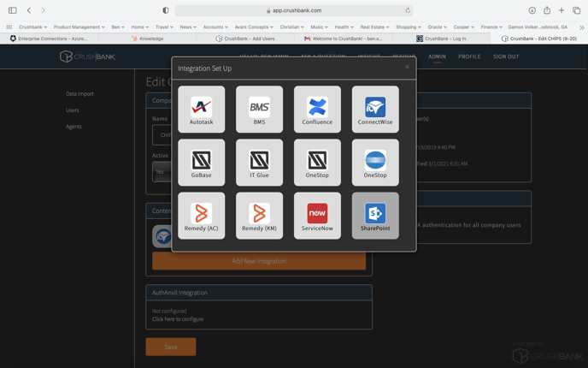Select the SharePoint integration tile
Image resolution: width=588 pixels, height=368 pixels.
tap(375, 216)
